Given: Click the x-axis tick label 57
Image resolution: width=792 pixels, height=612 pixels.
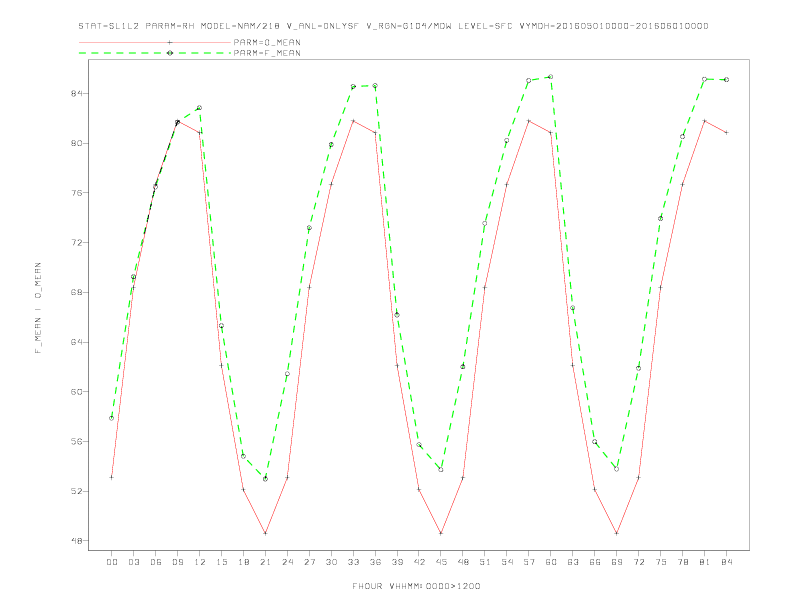Looking at the screenshot, I should coord(529,562).
